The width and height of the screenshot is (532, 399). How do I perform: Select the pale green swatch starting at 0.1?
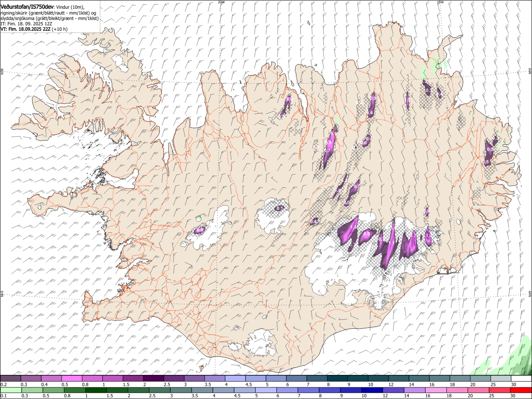click(11, 390)
